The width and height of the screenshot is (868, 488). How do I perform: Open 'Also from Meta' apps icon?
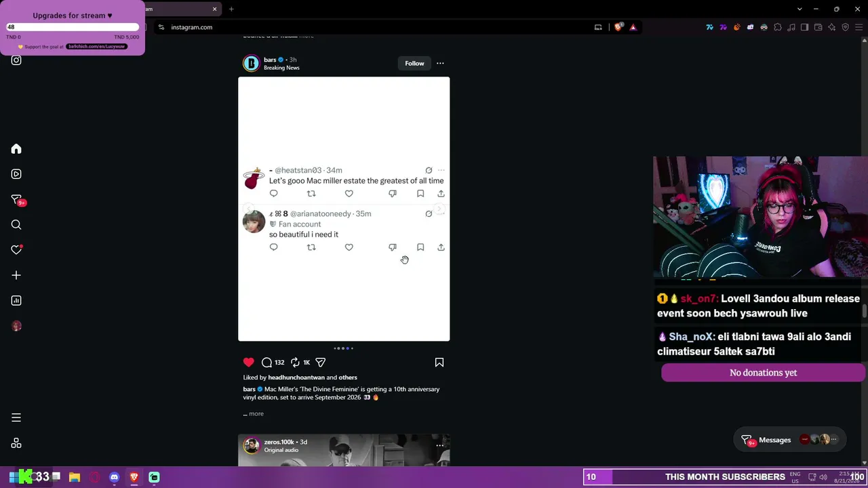click(16, 443)
